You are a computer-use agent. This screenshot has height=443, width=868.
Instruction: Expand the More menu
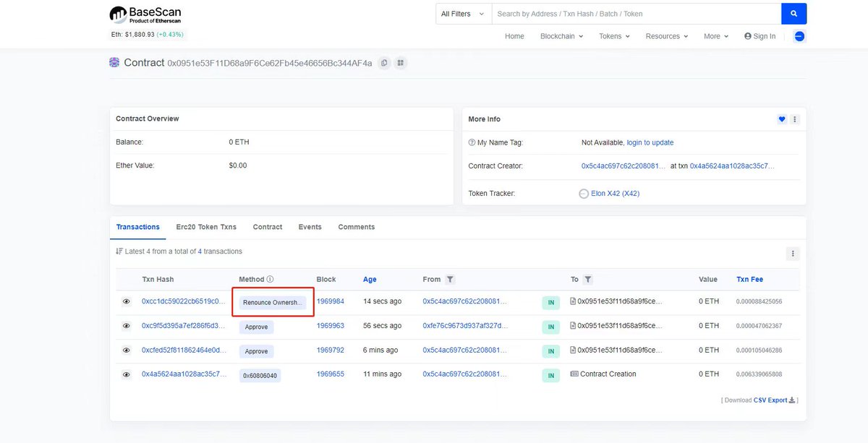click(x=716, y=36)
